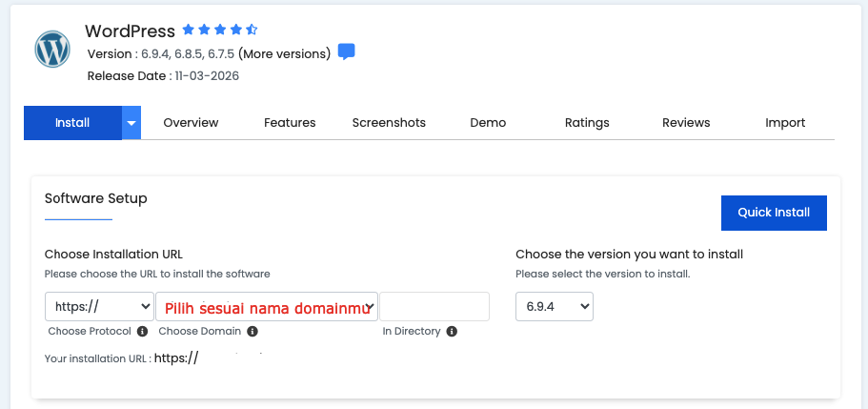Click the WordPress title text
This screenshot has width=868, height=409.
(x=131, y=31)
